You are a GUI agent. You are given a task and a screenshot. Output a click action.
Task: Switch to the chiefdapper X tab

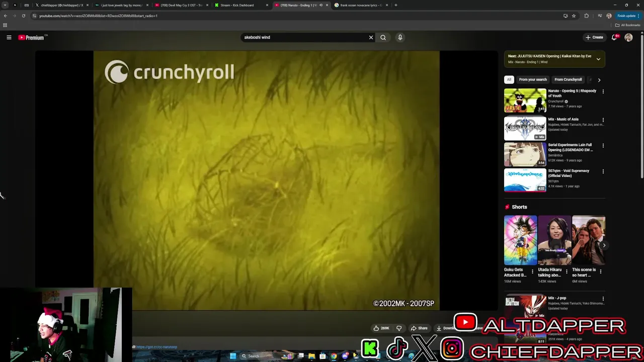(62, 5)
